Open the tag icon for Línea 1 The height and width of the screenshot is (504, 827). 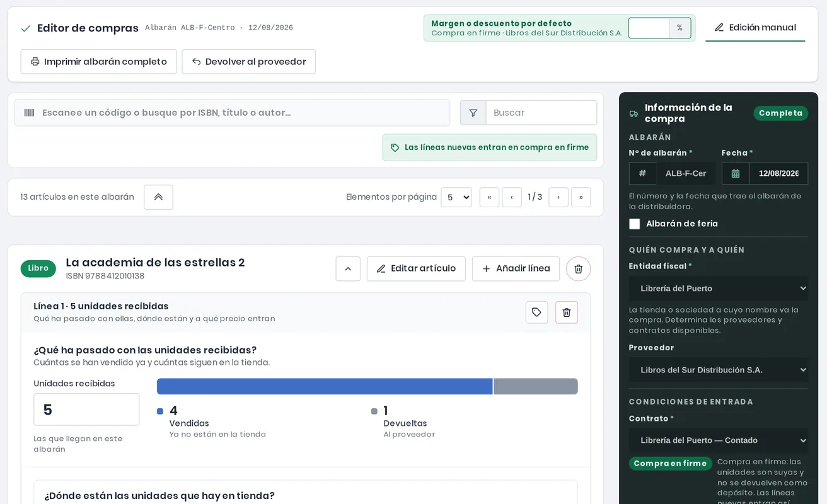point(536,312)
